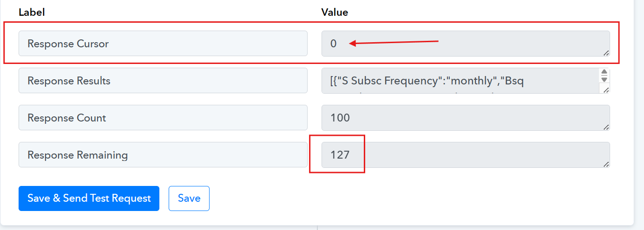Click the Save & Send Test Request button
Image resolution: width=644 pixels, height=230 pixels.
pos(89,198)
